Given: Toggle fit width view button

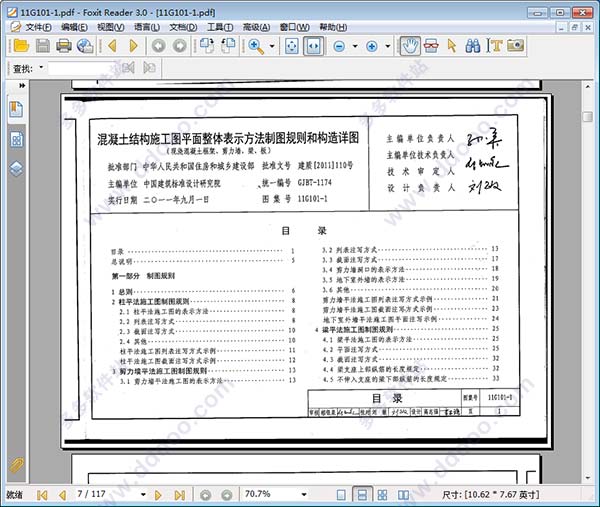Looking at the screenshot, I should click(313, 46).
